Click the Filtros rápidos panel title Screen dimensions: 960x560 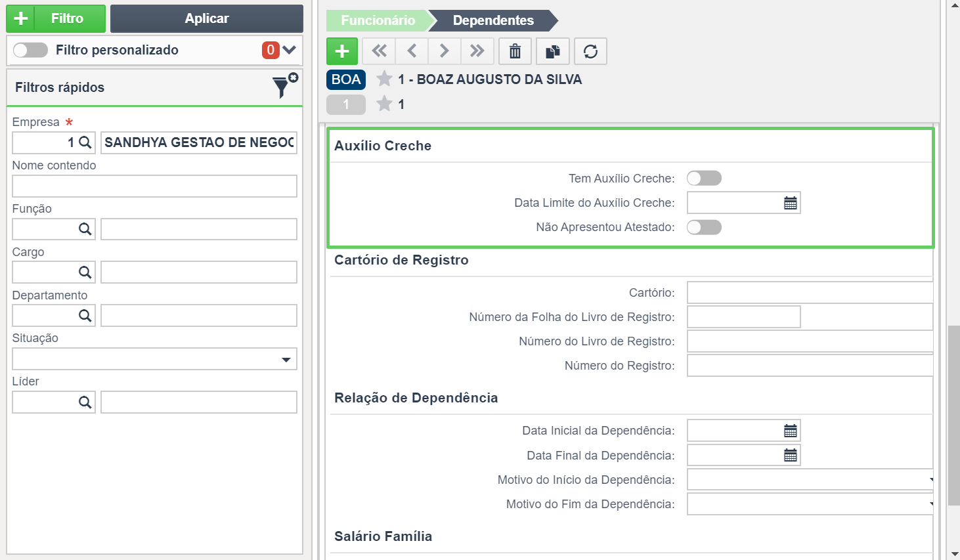pyautogui.click(x=60, y=87)
